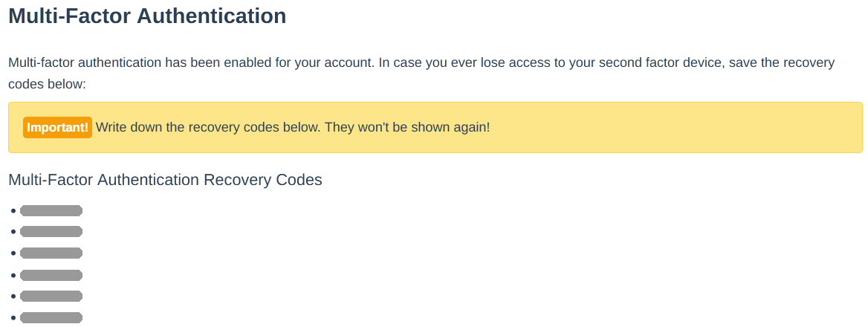Viewport: 868px width, 327px height.
Task: Click 'They won't be shown again!' sentence
Action: 407,127
